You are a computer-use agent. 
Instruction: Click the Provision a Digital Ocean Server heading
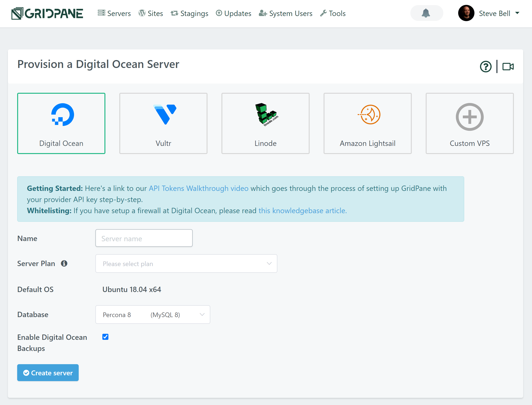(98, 64)
